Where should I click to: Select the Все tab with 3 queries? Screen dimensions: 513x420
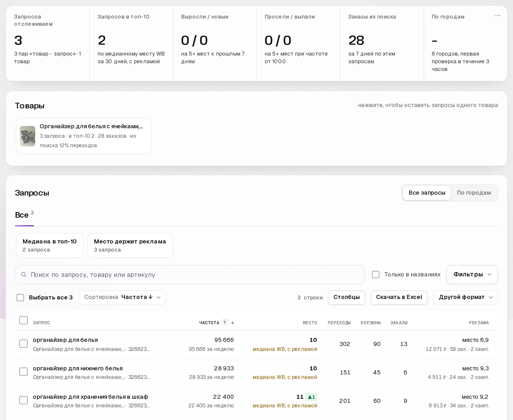24,215
